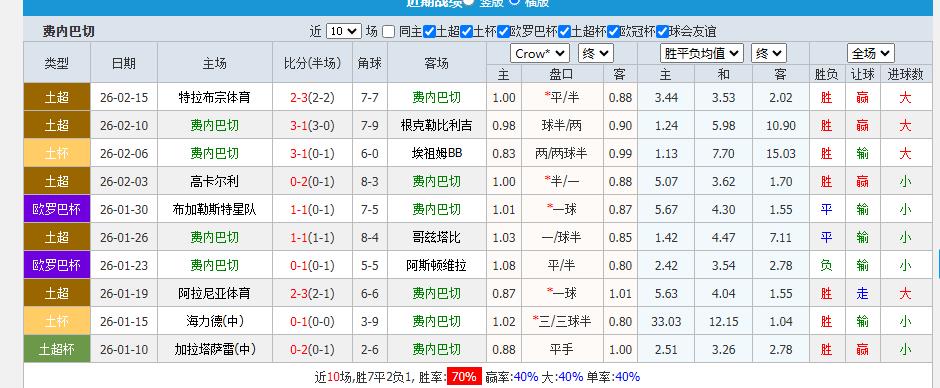Click the handicap *三/三球半

pos(562,321)
